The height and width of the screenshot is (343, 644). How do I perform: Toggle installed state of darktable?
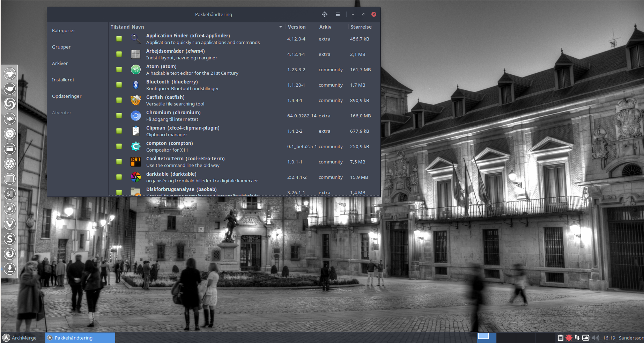119,177
